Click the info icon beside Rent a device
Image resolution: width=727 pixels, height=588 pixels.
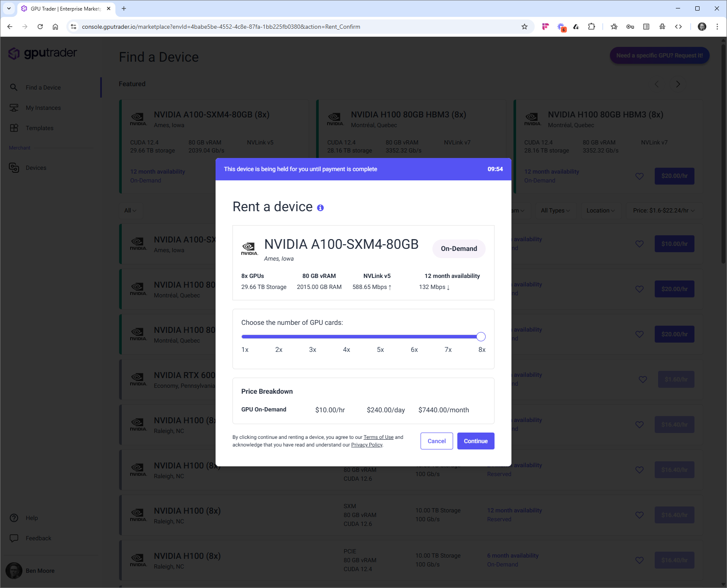320,208
